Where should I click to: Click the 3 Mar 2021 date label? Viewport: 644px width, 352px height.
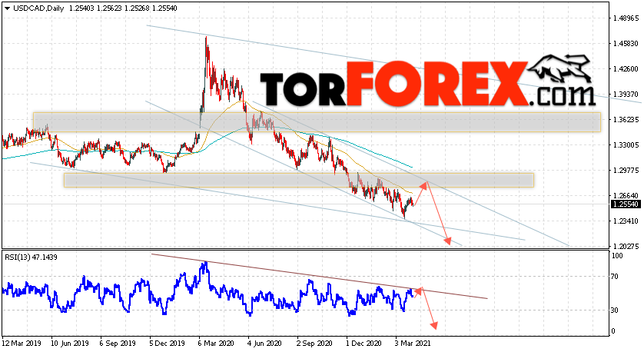(413, 344)
